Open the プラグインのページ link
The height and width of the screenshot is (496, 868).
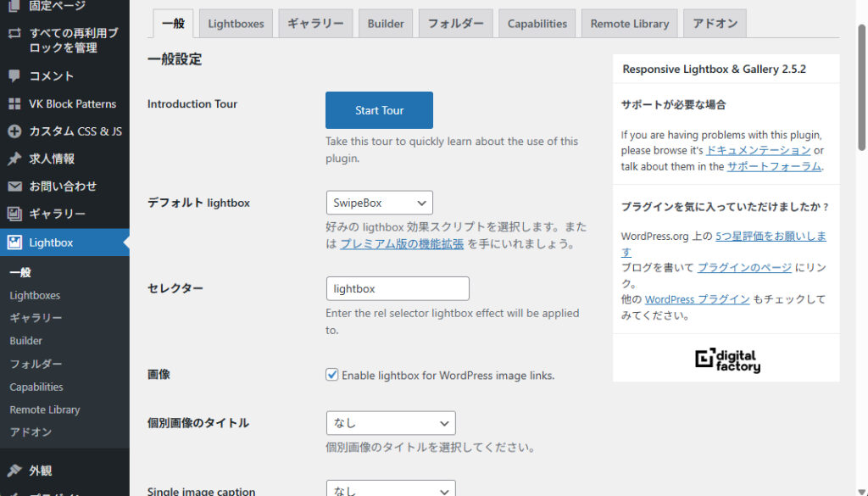pos(744,267)
